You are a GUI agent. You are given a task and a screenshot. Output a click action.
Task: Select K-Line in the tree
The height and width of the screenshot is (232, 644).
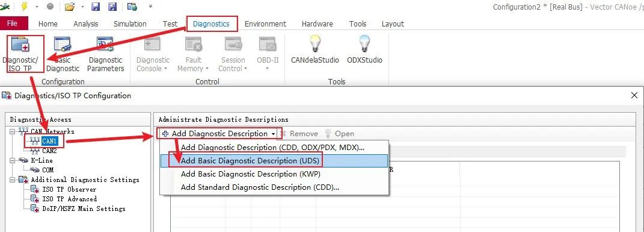(41, 160)
